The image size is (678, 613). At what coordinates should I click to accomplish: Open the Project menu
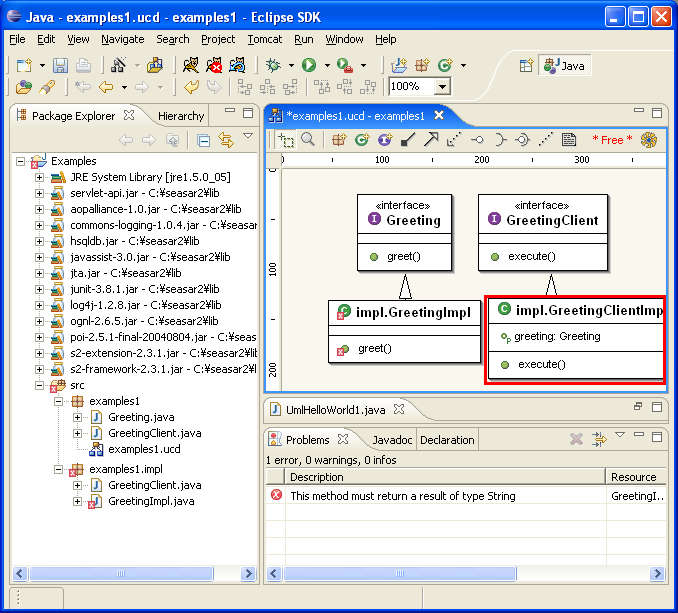218,39
